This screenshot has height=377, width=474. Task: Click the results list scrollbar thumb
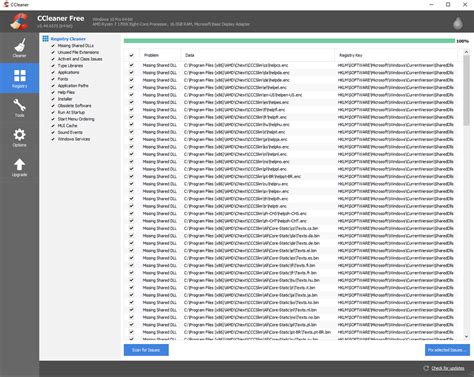(466, 90)
